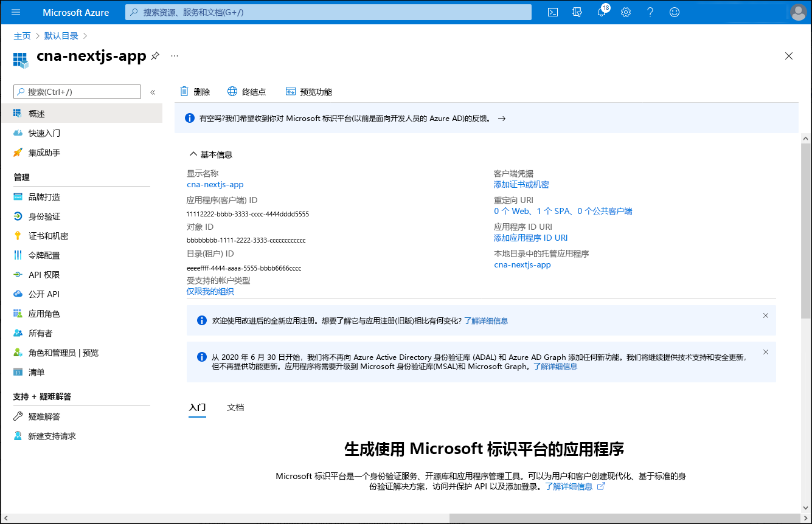Open the more options ellipsis beside title
The width and height of the screenshot is (812, 524).
(175, 56)
